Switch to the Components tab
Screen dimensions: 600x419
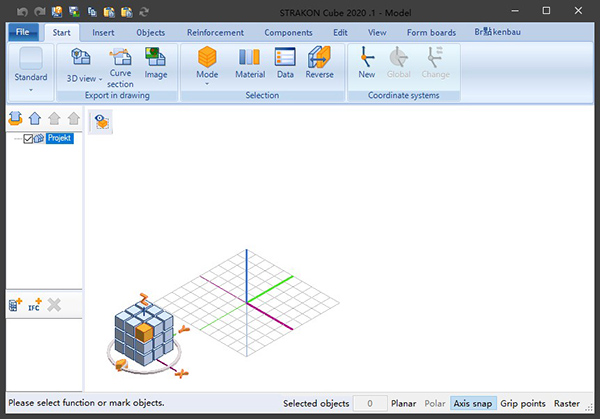(x=288, y=33)
